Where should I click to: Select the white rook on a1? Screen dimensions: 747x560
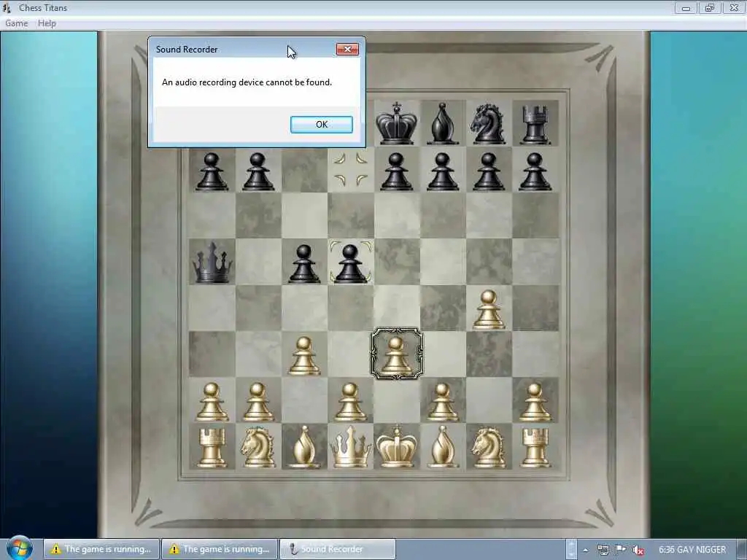click(212, 448)
